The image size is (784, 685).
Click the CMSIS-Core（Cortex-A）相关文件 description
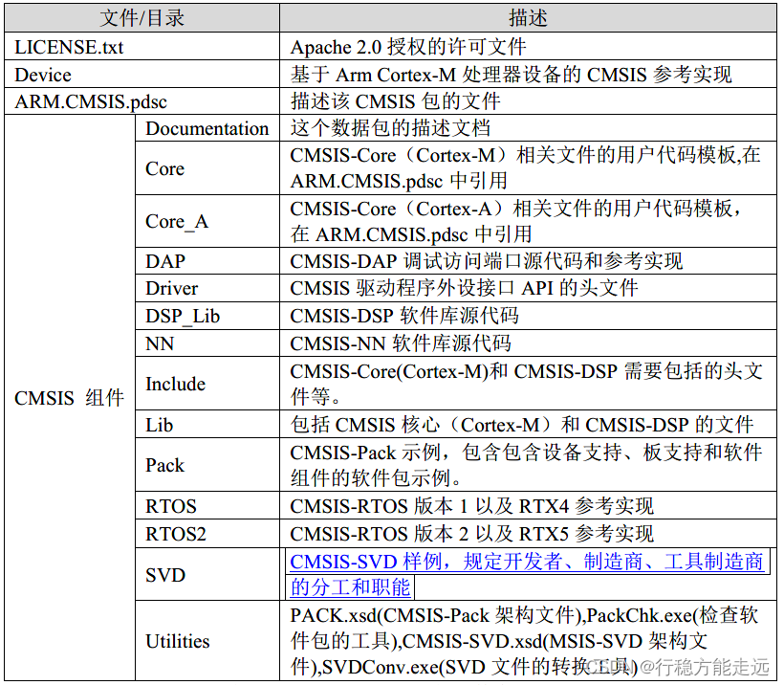coord(515,221)
